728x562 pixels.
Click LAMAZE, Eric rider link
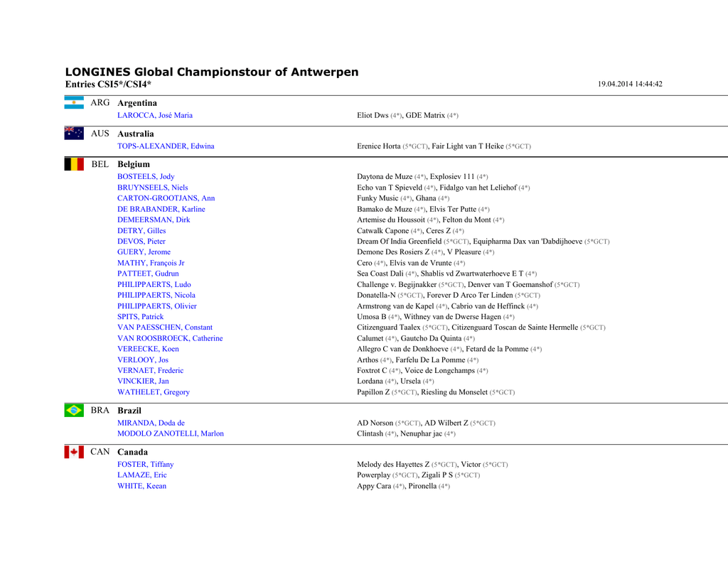coord(142,475)
